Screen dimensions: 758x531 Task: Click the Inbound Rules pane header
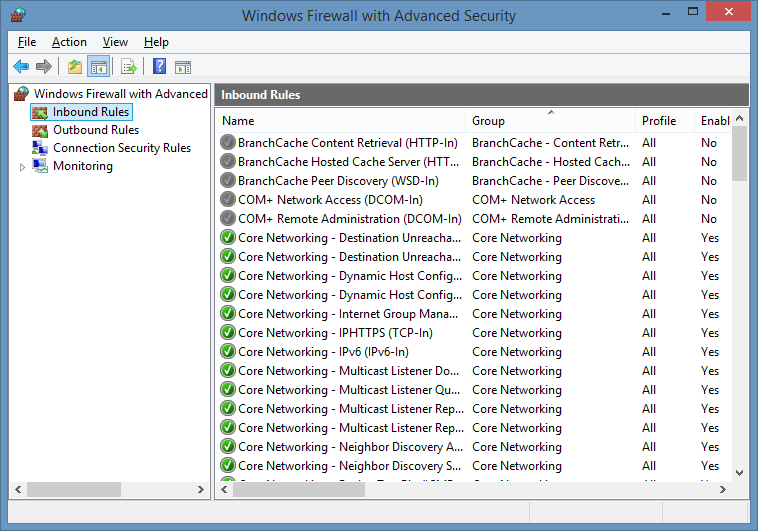(x=481, y=95)
